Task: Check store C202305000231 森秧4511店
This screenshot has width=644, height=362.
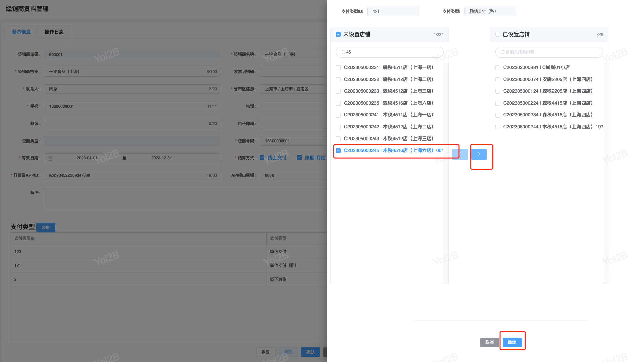Action: click(x=338, y=68)
